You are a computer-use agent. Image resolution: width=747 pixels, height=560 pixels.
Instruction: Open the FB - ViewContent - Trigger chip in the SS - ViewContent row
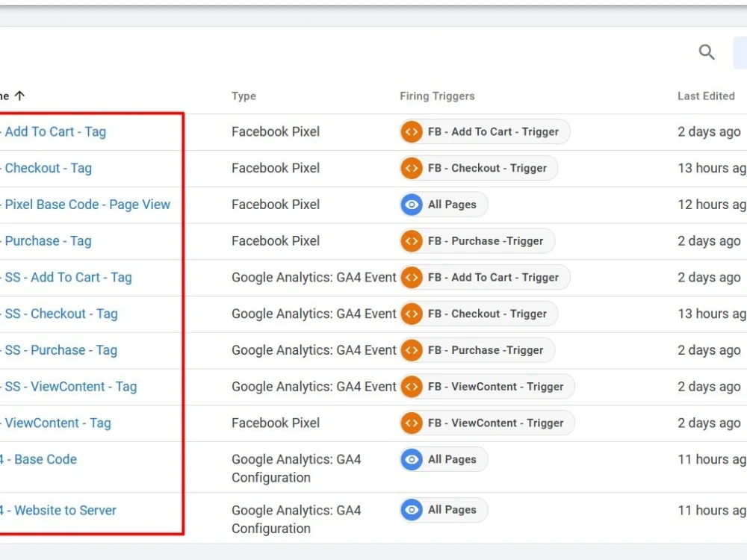pyautogui.click(x=487, y=387)
